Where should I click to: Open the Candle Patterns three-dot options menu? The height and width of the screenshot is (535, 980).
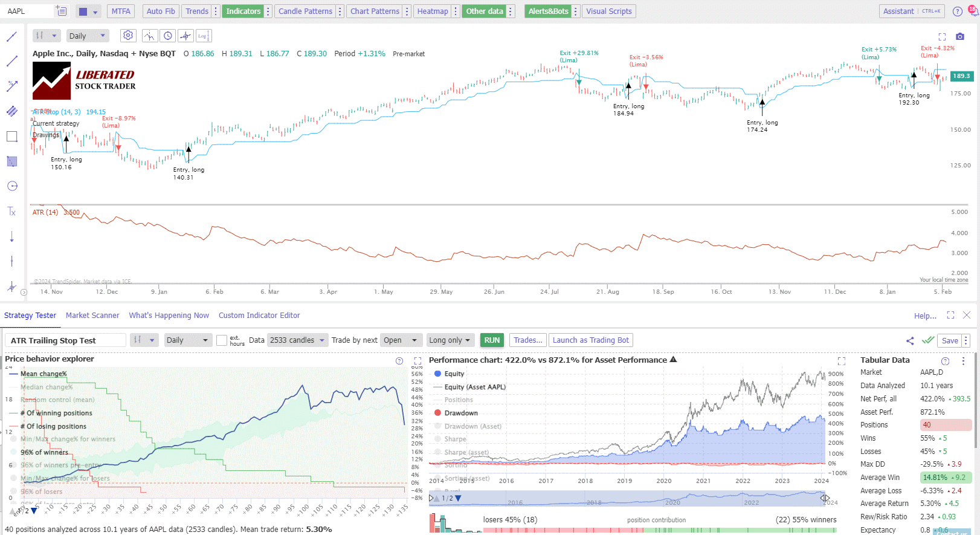(340, 11)
